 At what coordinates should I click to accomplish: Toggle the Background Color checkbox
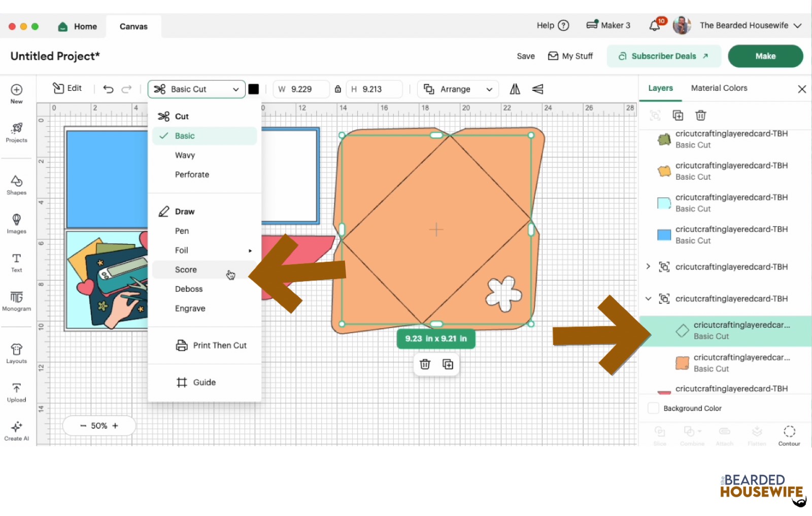click(x=654, y=408)
